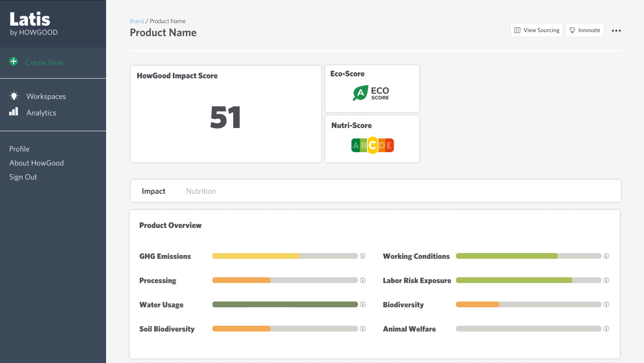Open the three-dot more options menu
The width and height of the screenshot is (644, 363).
[x=616, y=31]
